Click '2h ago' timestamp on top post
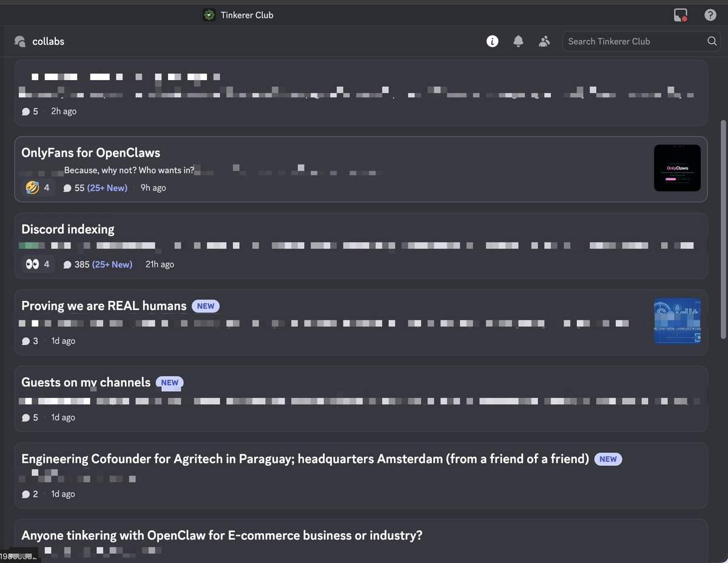Screen dimensions: 728x563 click(x=64, y=111)
